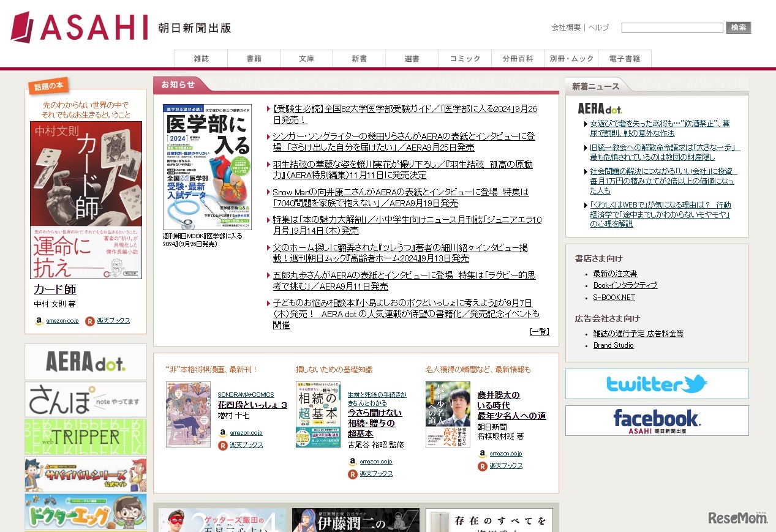Click the さんぽ note banner
This screenshot has width=776, height=532.
point(85,400)
